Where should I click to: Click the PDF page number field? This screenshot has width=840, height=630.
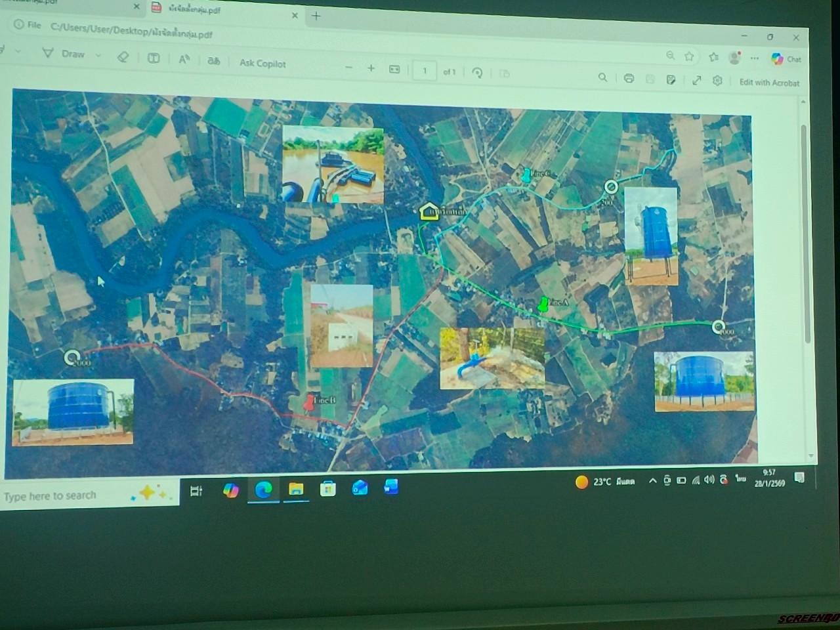click(425, 71)
